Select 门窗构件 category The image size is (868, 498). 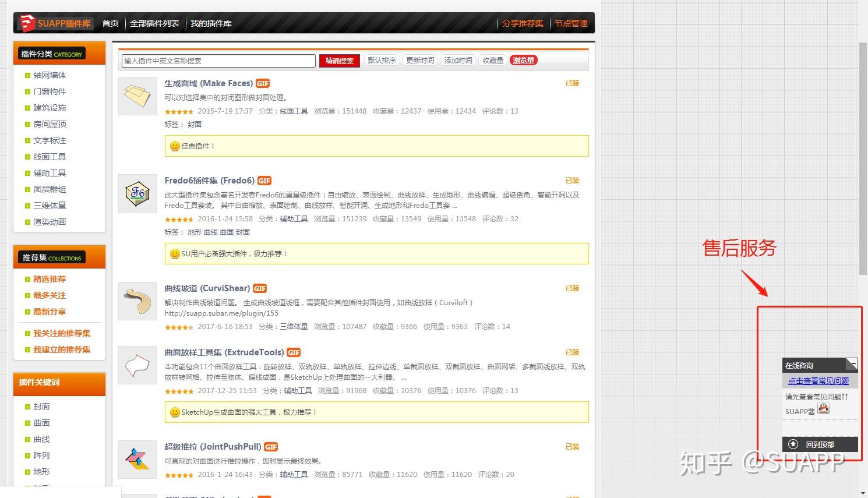coord(50,91)
